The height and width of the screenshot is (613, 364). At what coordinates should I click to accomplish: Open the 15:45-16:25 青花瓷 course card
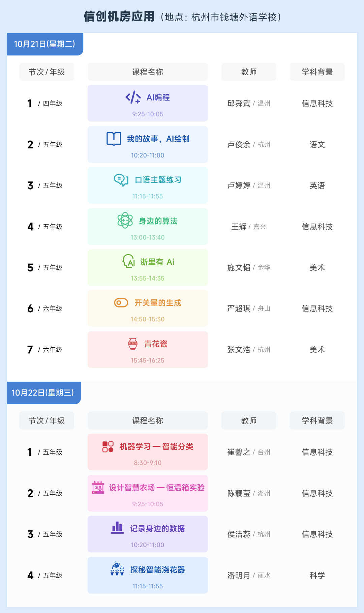point(148,350)
